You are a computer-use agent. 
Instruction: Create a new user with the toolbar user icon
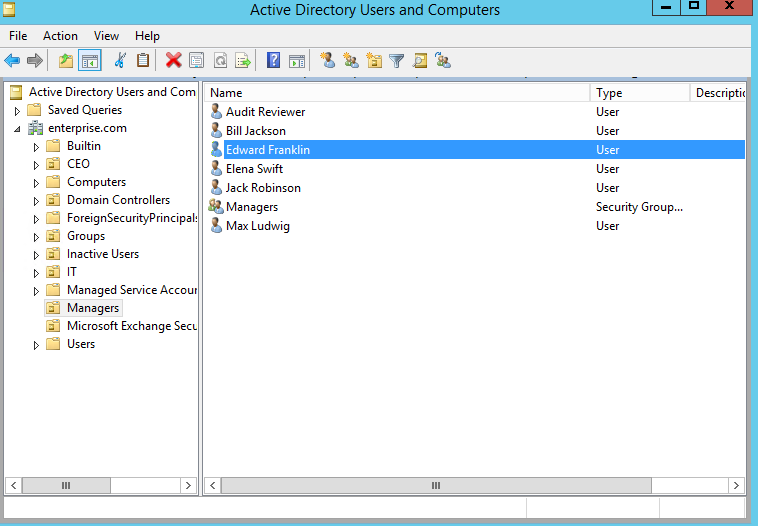click(x=328, y=60)
